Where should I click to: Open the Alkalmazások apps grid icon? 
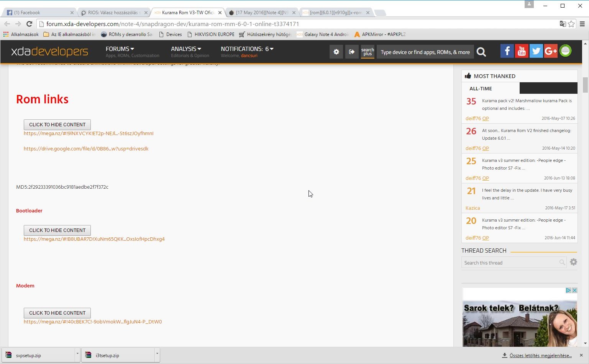pos(6,34)
